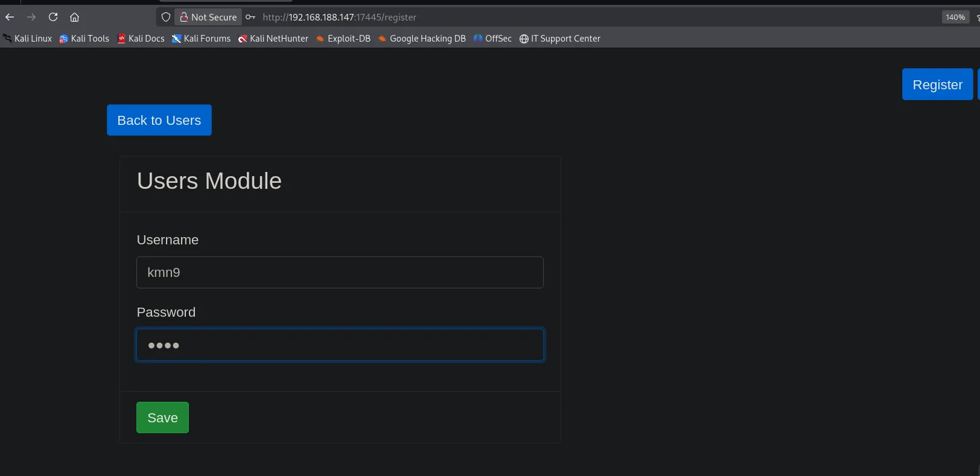
Task: Reset the 140% zoom level indicator
Action: tap(955, 17)
